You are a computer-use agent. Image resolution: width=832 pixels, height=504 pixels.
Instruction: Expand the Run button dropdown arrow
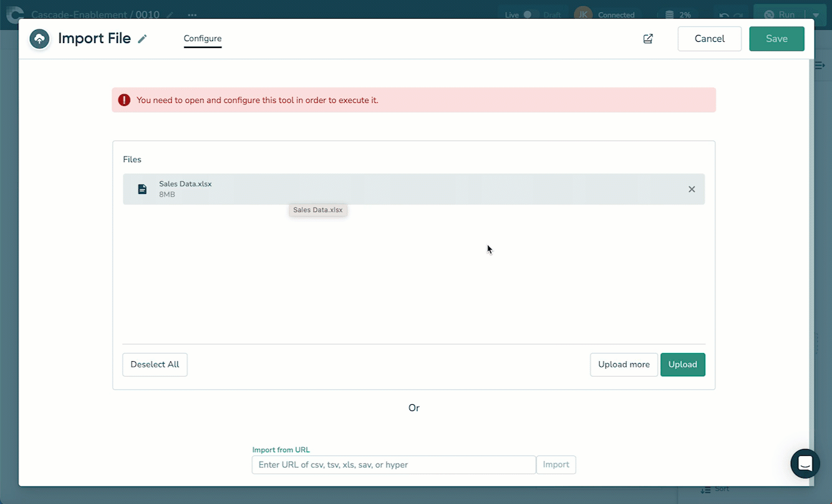click(x=815, y=15)
